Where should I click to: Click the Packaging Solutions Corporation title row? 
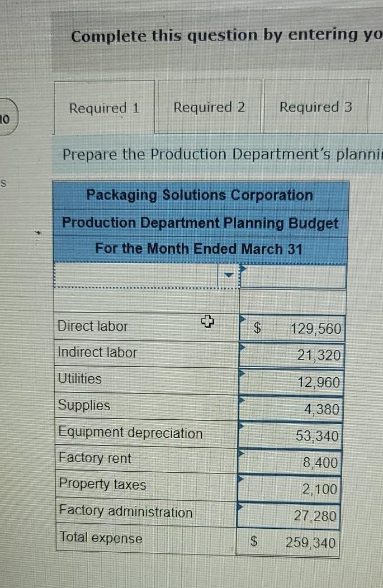[x=200, y=195]
